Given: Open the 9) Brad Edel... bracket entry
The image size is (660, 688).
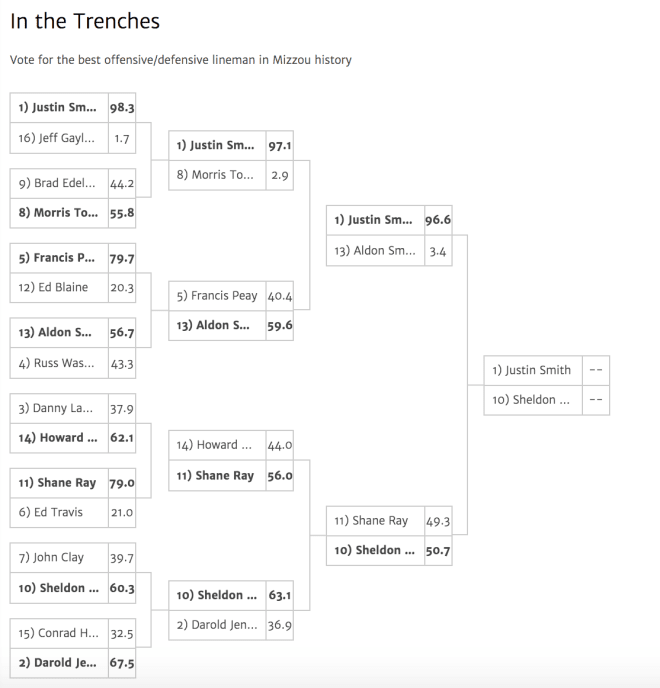Looking at the screenshot, I should pos(73,183).
